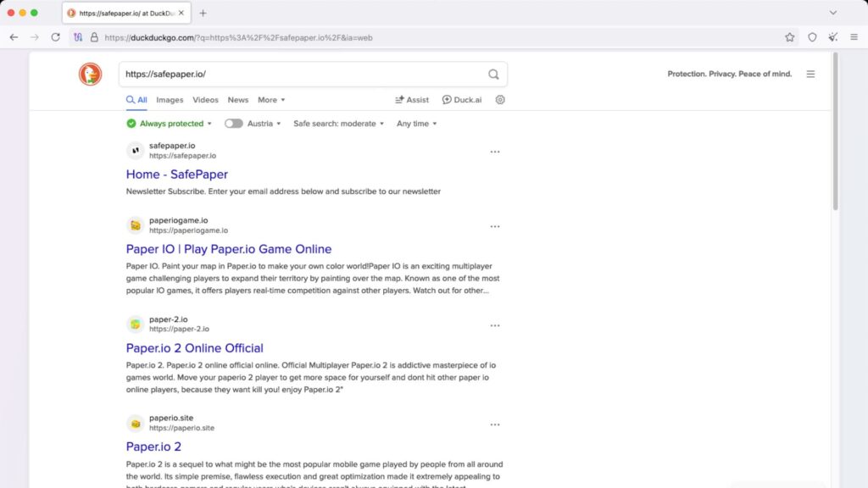List all tabs using chevron in tab bar
The width and height of the screenshot is (868, 488).
coord(833,13)
